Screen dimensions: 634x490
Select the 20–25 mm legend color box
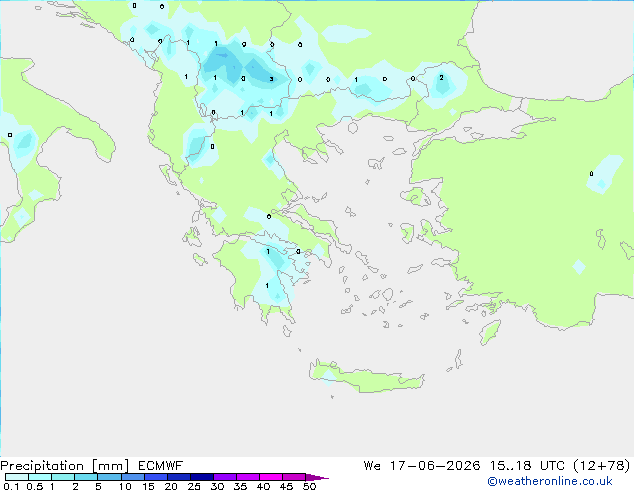(178, 477)
